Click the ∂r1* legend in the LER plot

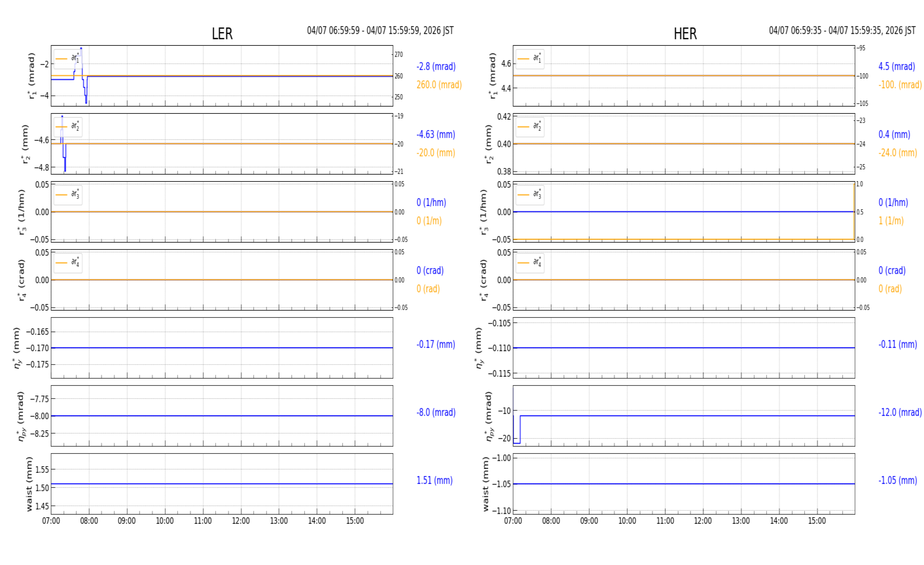coord(68,59)
